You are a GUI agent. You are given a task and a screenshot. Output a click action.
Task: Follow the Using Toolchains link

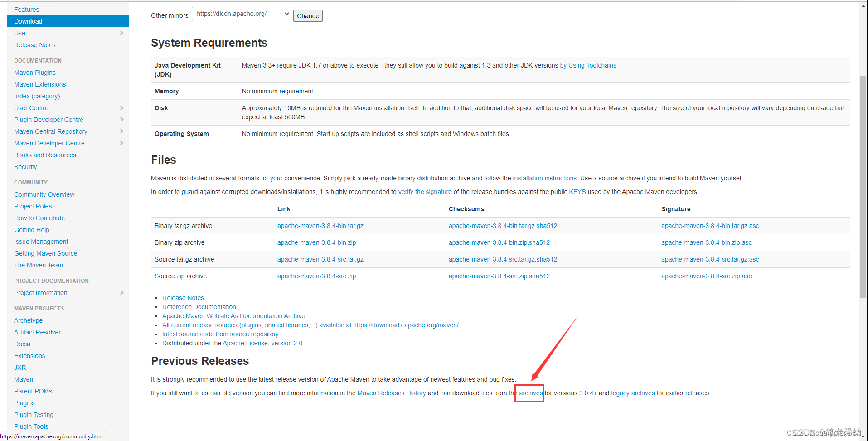588,65
